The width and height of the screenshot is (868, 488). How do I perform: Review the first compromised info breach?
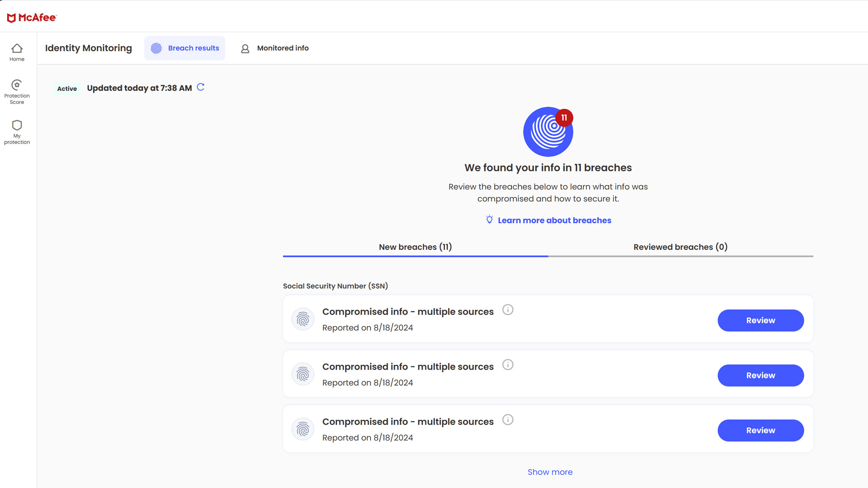(x=760, y=321)
